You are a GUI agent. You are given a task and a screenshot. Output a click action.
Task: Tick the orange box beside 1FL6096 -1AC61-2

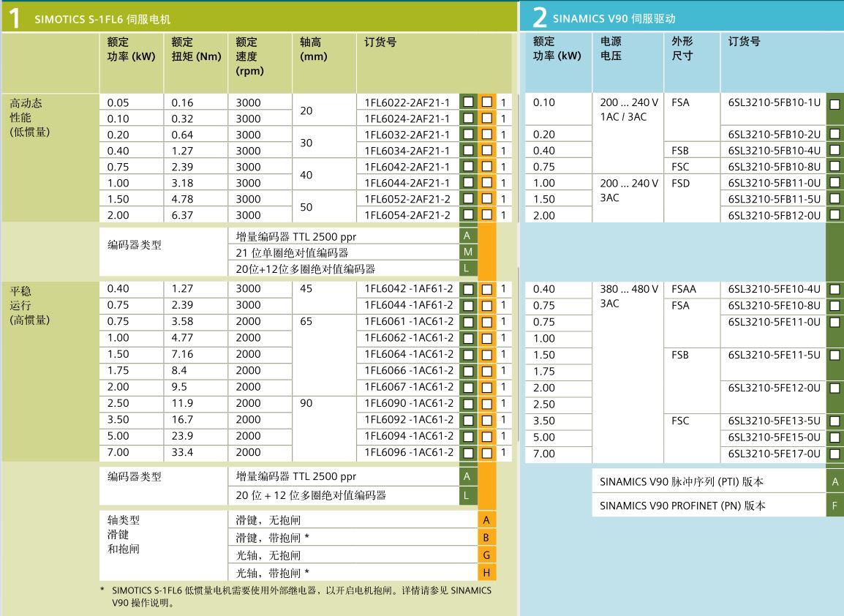(x=486, y=453)
